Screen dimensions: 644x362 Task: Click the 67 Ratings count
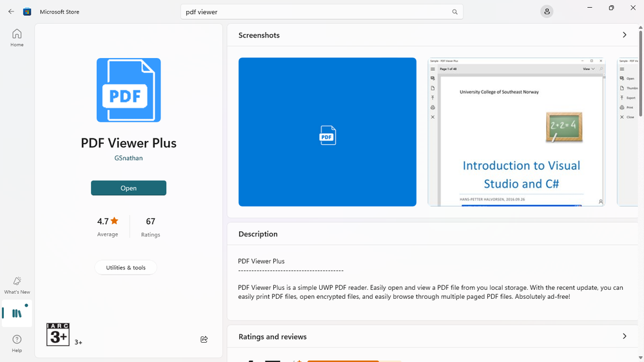tap(150, 227)
